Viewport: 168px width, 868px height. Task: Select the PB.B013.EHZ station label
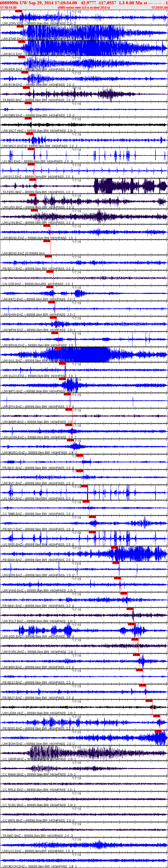click(38, 529)
